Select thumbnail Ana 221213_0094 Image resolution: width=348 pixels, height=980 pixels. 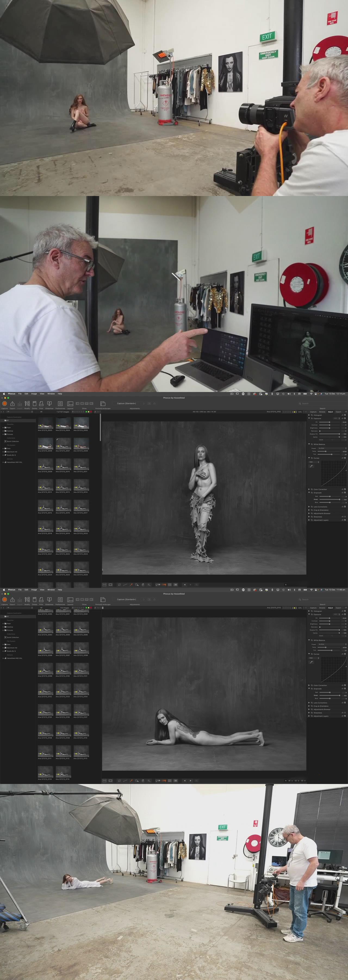click(63, 628)
